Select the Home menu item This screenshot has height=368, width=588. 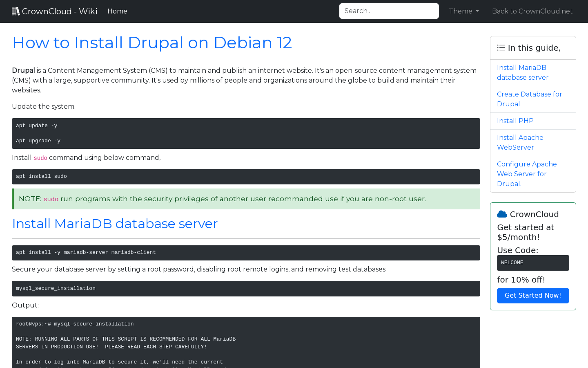click(117, 11)
